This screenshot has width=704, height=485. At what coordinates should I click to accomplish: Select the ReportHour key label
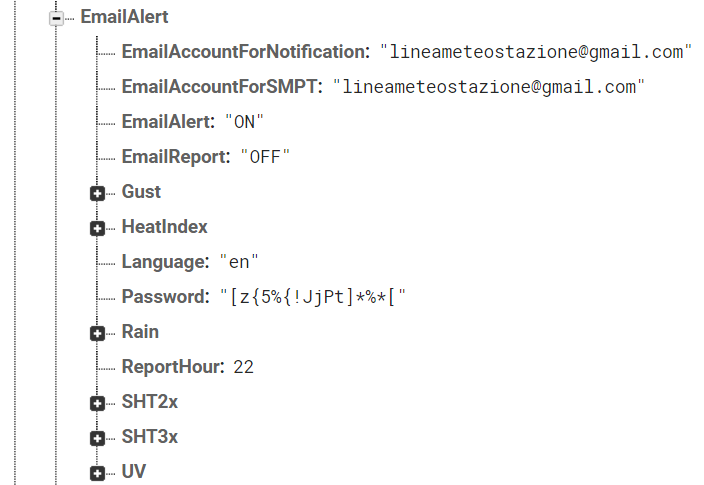173,367
